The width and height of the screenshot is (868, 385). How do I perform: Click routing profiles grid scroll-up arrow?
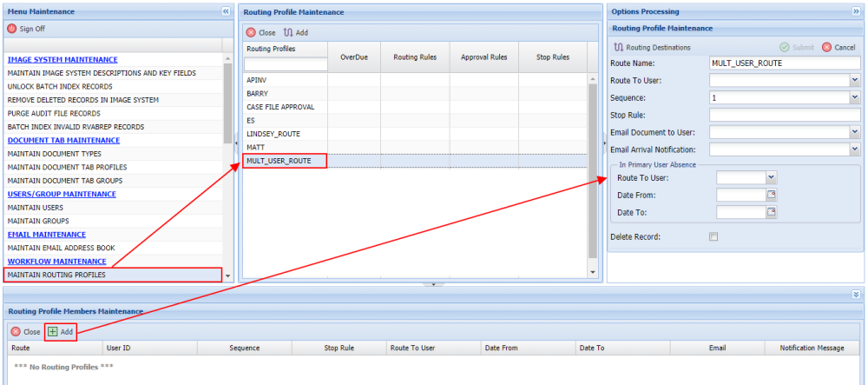[593, 80]
